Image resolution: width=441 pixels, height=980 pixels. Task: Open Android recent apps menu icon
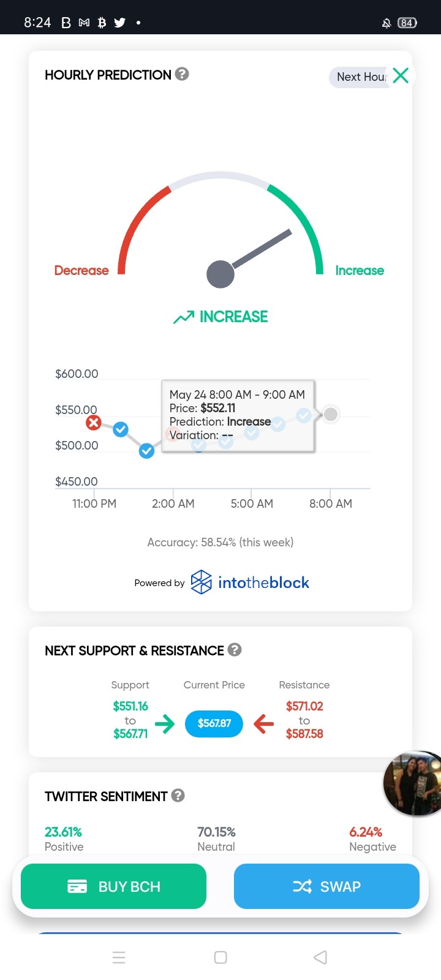(x=119, y=957)
